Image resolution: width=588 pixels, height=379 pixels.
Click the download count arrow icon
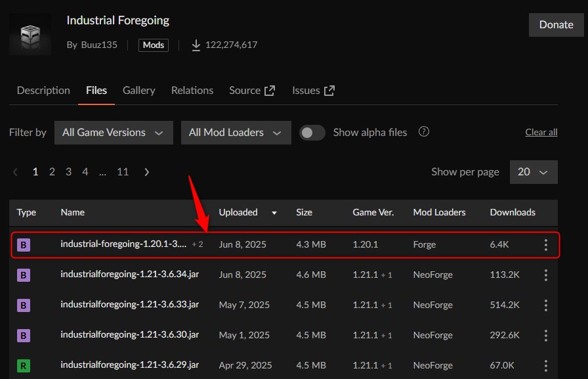pos(196,45)
